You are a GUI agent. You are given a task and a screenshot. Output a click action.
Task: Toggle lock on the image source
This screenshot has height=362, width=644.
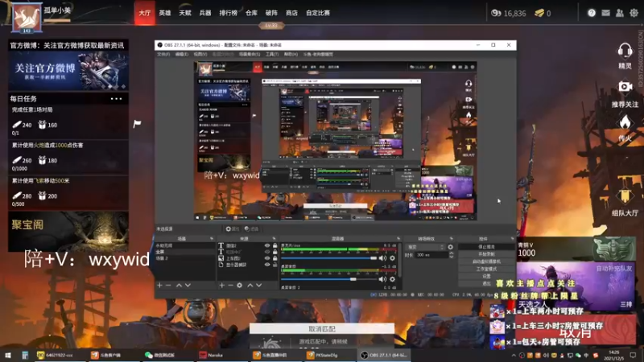click(275, 258)
